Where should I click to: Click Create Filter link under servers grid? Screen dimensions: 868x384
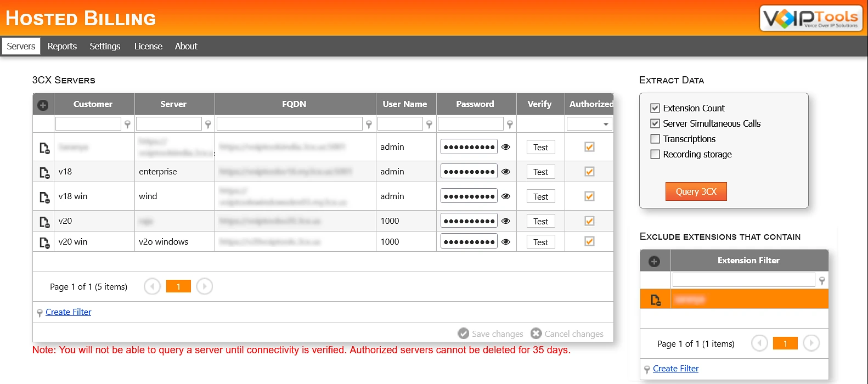click(68, 312)
